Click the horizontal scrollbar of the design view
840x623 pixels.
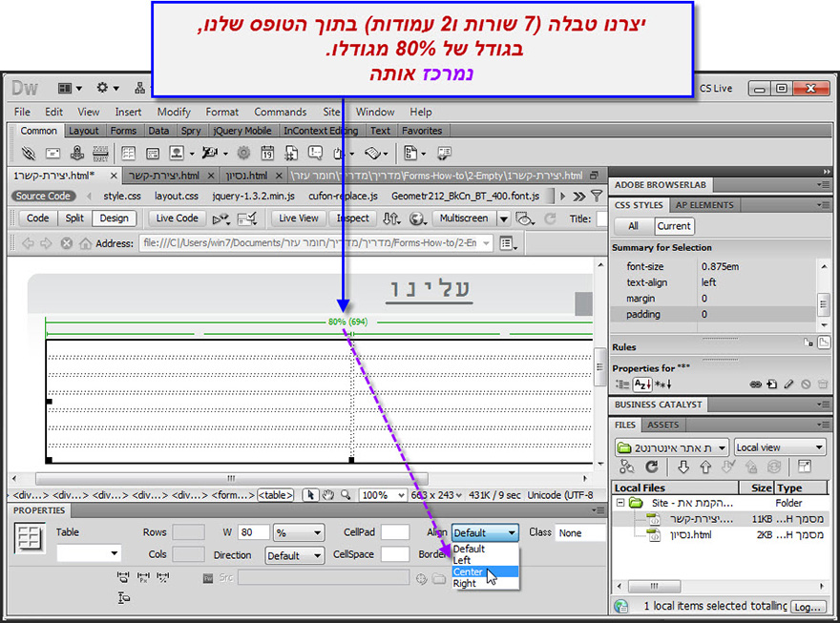tap(231, 479)
